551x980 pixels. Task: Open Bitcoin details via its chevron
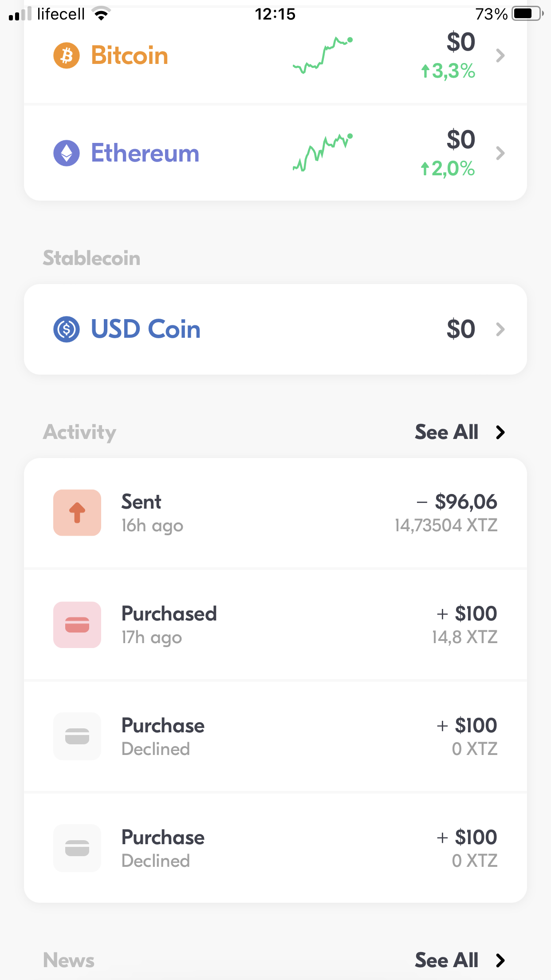[x=500, y=56]
